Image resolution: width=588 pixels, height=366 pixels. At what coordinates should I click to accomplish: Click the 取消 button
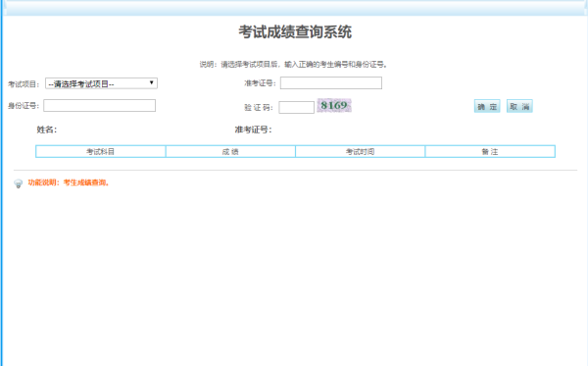click(519, 107)
